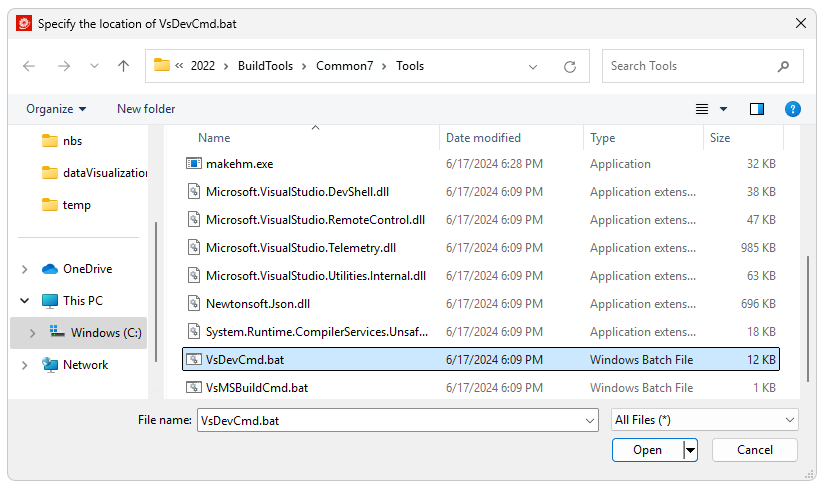Open the All Files (*) filter dropdown
822x487 pixels.
(x=705, y=420)
